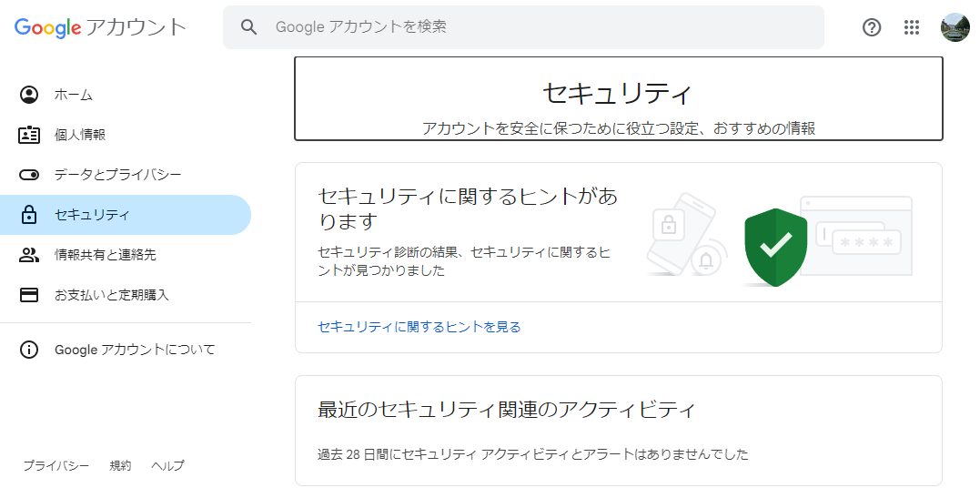
Task: Open the 規約 footer link
Action: pos(121,465)
